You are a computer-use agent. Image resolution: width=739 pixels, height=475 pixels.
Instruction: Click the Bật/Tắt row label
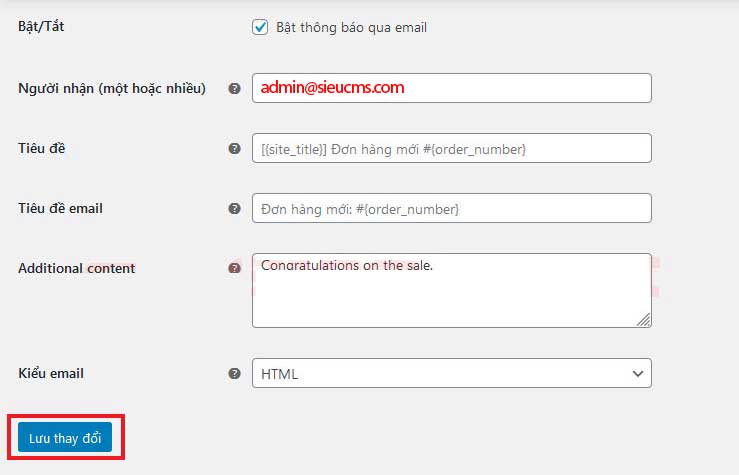41,27
